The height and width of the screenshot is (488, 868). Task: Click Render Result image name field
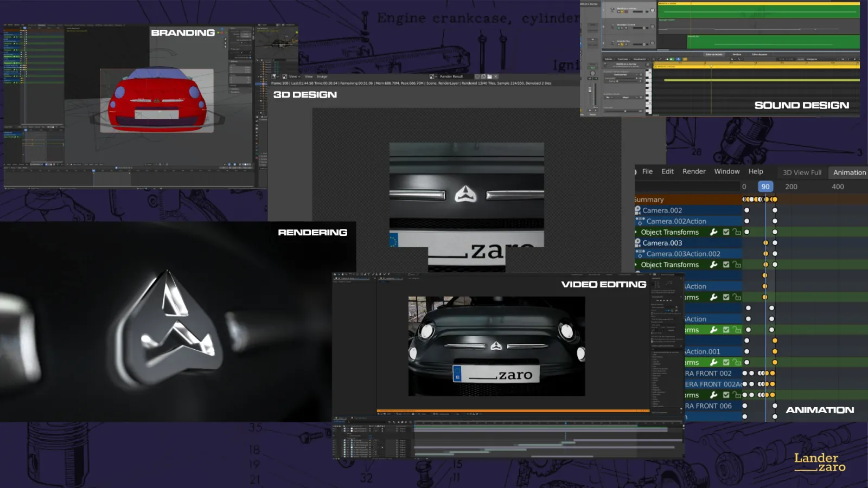pos(456,76)
